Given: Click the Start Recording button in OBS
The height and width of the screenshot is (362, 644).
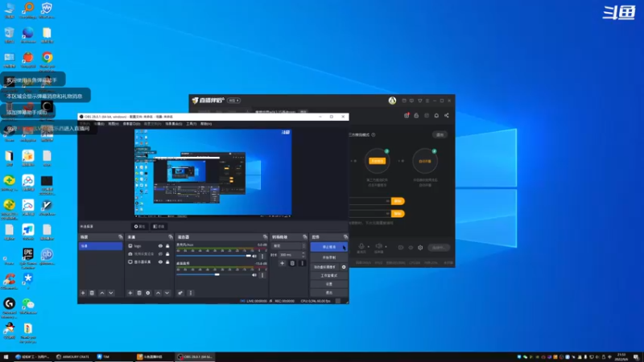Looking at the screenshot, I should 329,257.
